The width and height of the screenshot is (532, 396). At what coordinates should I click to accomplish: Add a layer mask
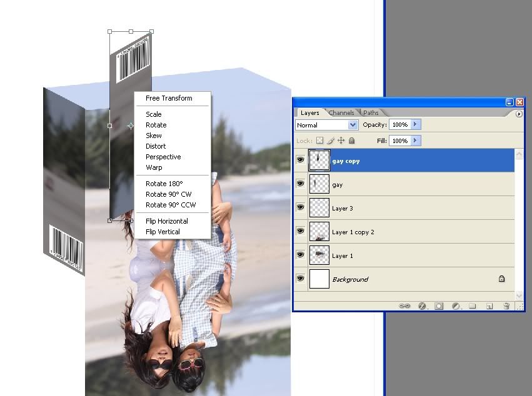[439, 306]
